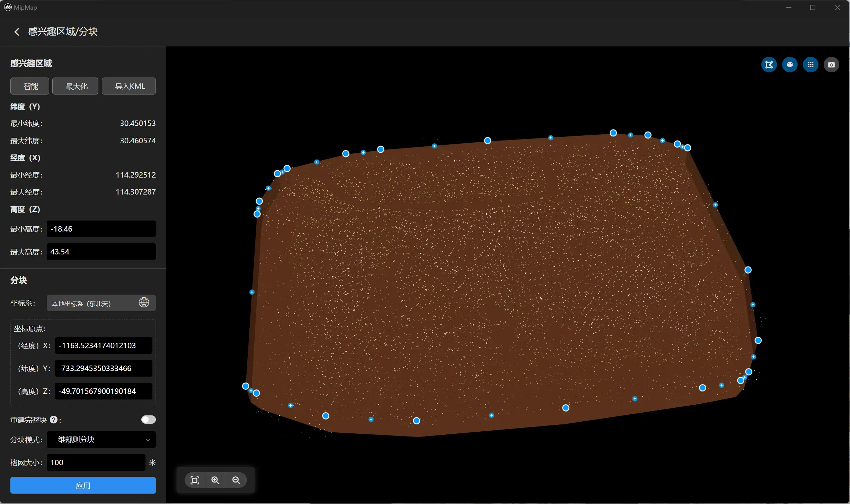
Task: Click the 最大化 button
Action: coord(75,86)
